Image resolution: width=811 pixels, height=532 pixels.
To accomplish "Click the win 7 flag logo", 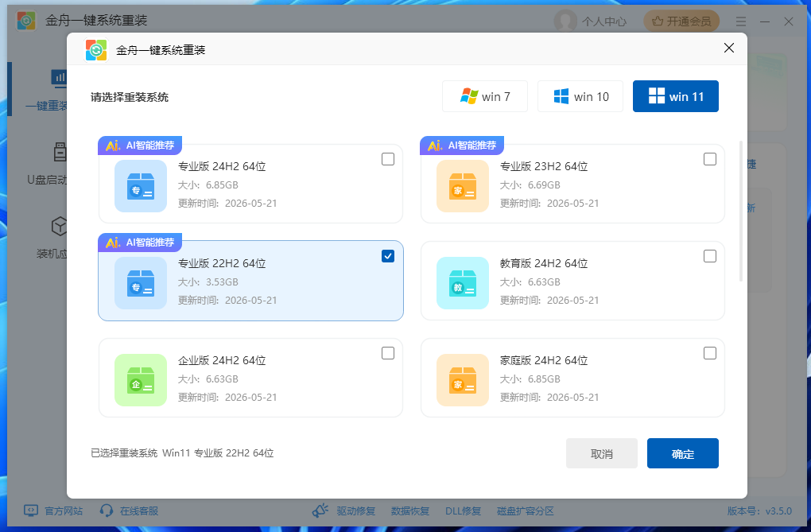I will click(x=469, y=96).
